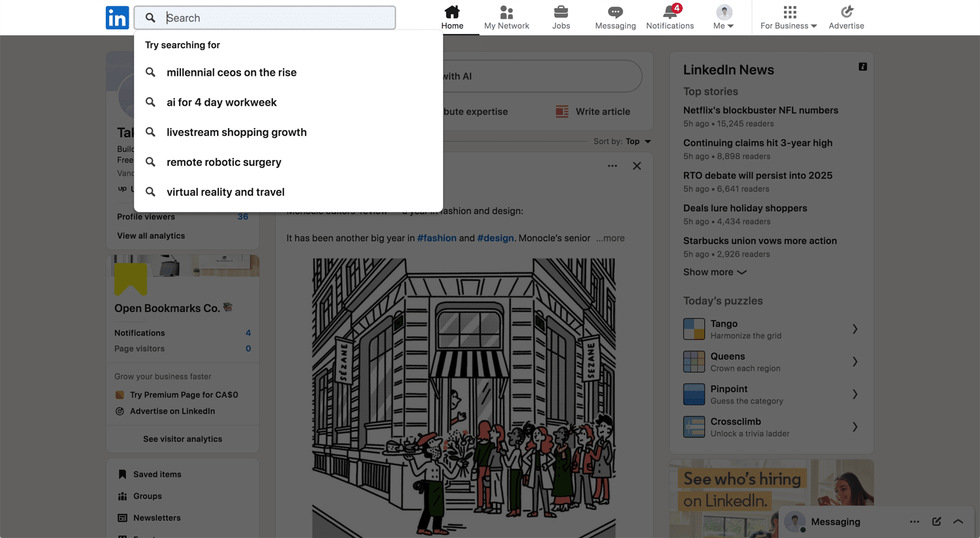Open My Network tab
Screen dimensions: 980x538
506,18
